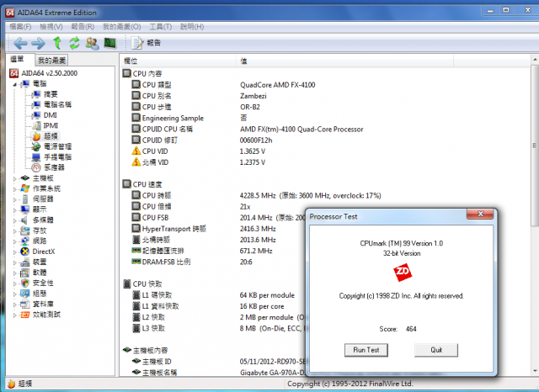Click the 北橋 VID warning icon
This screenshot has width=539, height=392.
click(136, 162)
